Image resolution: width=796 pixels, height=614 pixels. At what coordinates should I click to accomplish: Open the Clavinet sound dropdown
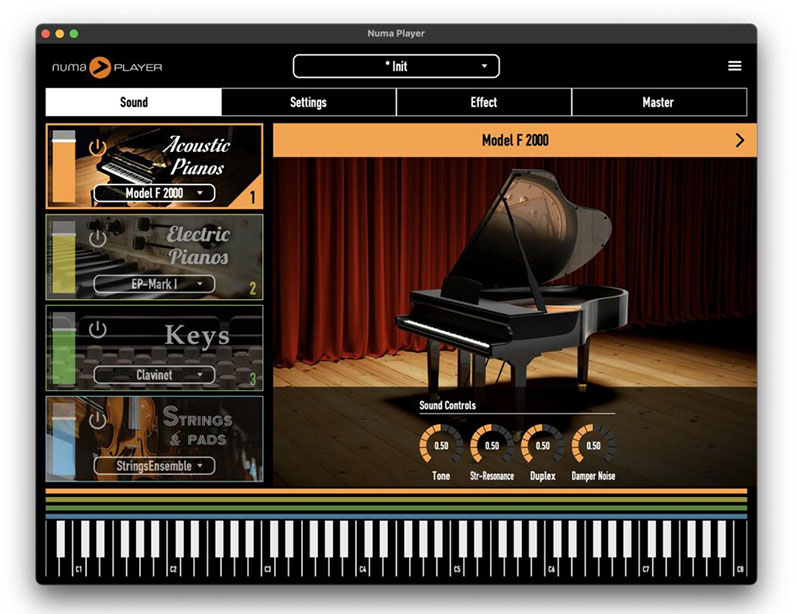click(154, 375)
